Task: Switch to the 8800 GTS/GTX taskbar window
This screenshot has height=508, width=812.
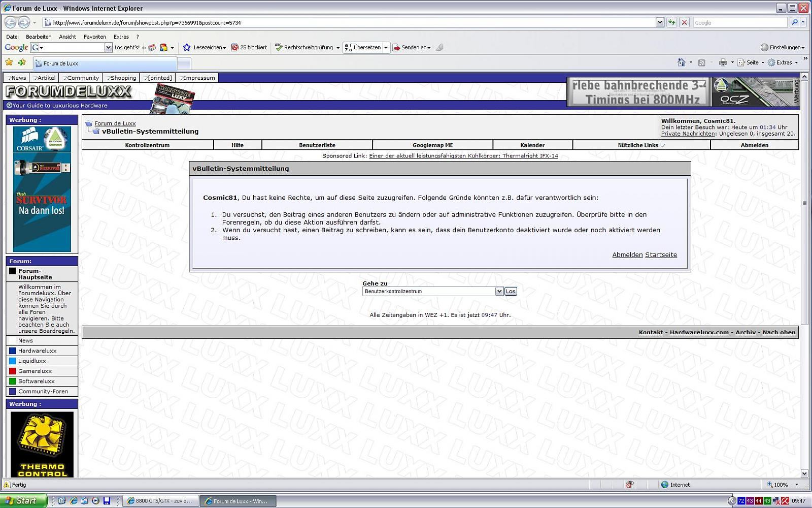Action: [160, 501]
